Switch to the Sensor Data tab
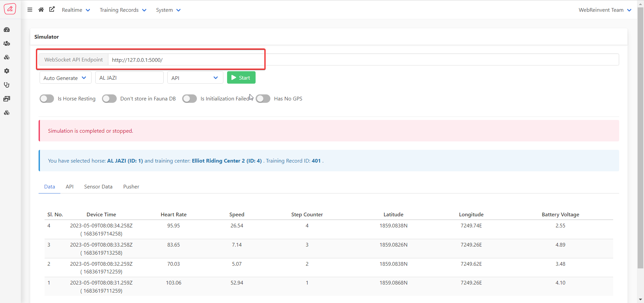644x303 pixels. point(98,186)
